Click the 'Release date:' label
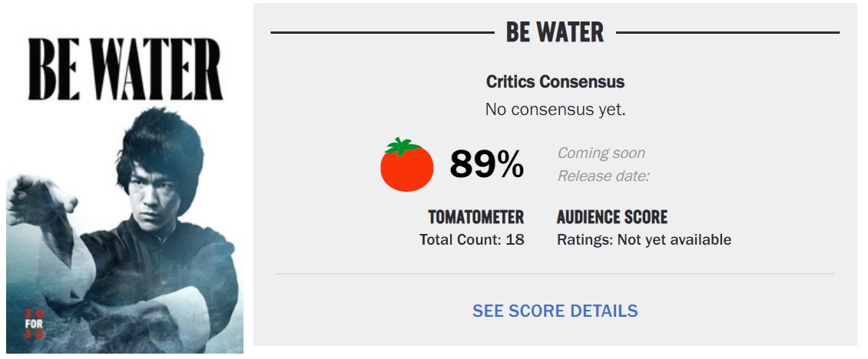The height and width of the screenshot is (359, 868). click(x=604, y=176)
